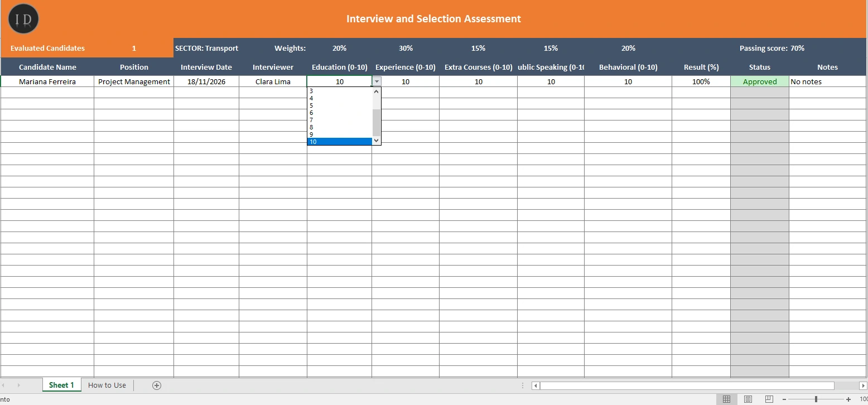Viewport: 868px width, 405px height.
Task: Click next sheet navigation arrow
Action: [18, 385]
